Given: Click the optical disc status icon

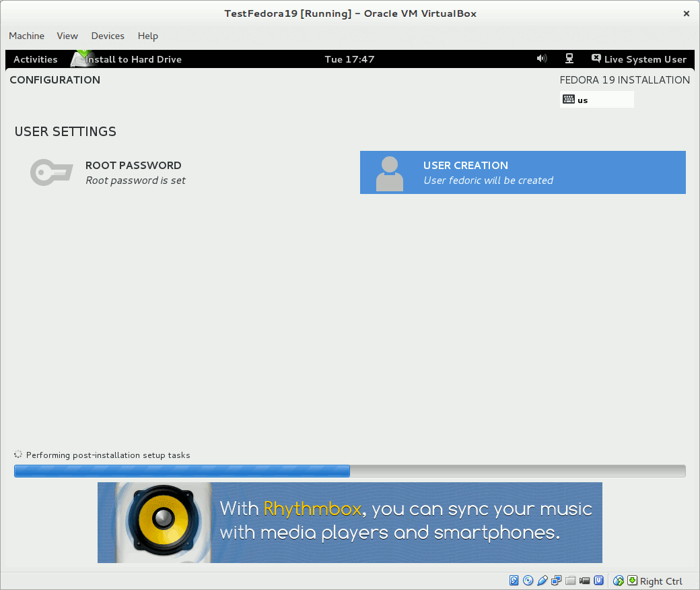Looking at the screenshot, I should tap(528, 581).
